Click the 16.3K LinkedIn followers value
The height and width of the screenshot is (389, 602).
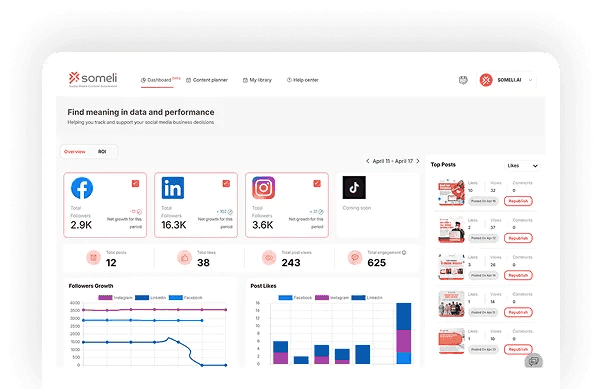tap(174, 225)
